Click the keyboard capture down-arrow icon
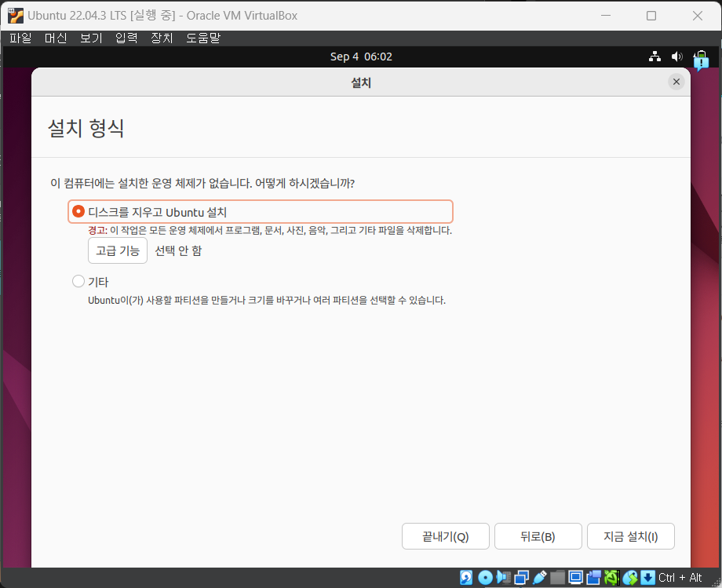 pyautogui.click(x=648, y=578)
